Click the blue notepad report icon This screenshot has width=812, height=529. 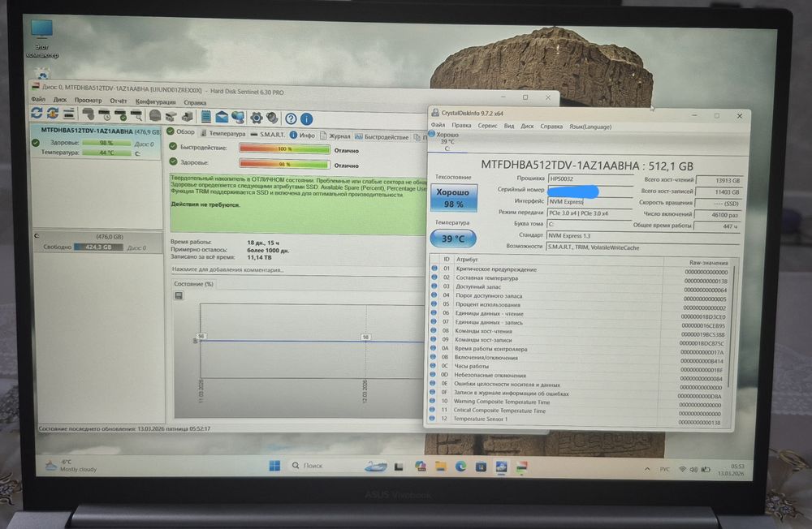click(205, 117)
